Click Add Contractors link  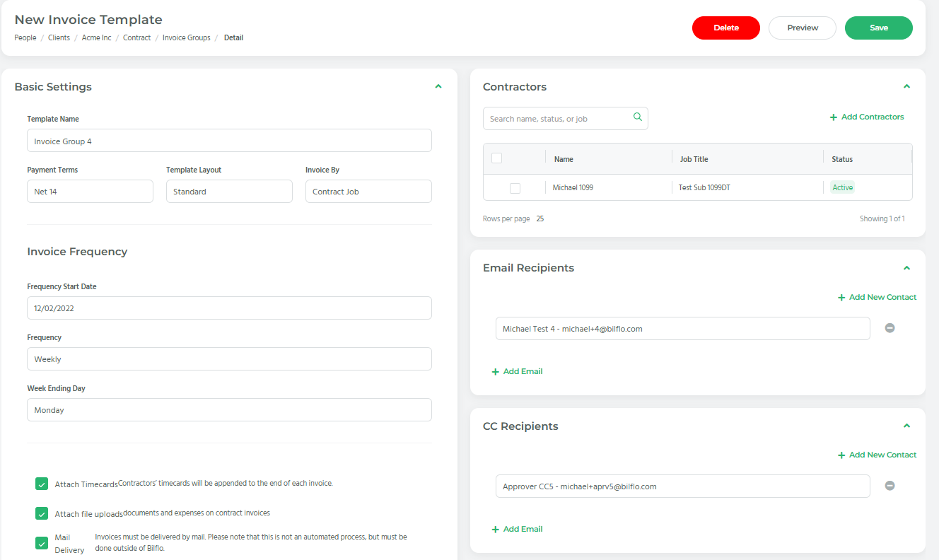[x=867, y=117]
